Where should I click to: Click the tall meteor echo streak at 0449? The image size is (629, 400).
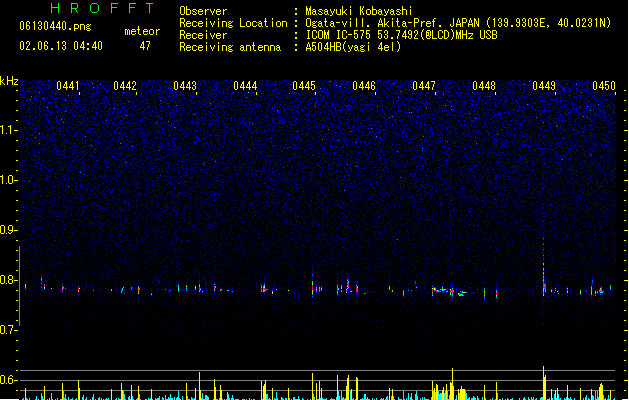pos(544,267)
